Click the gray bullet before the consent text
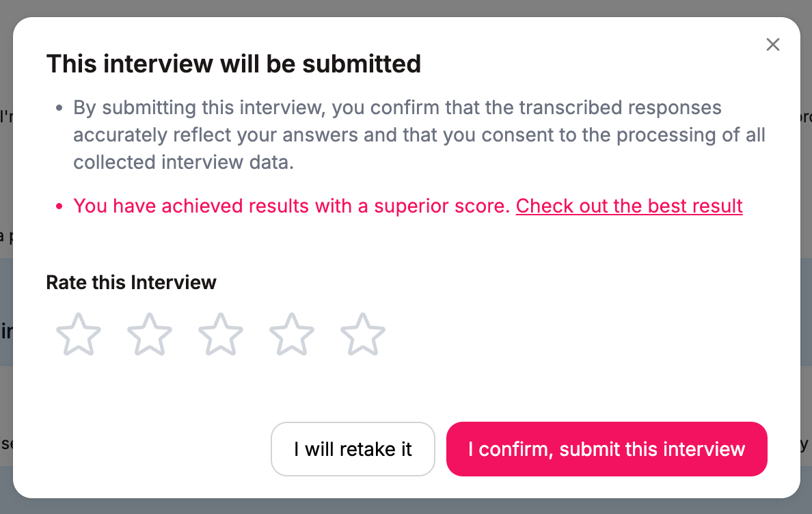Screen dimensions: 812x514 (x=59, y=108)
